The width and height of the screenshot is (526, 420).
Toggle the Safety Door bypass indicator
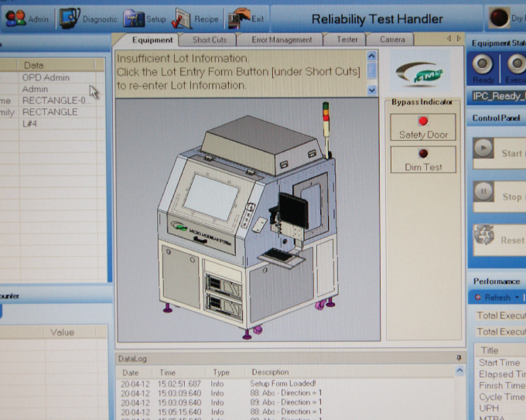[423, 127]
